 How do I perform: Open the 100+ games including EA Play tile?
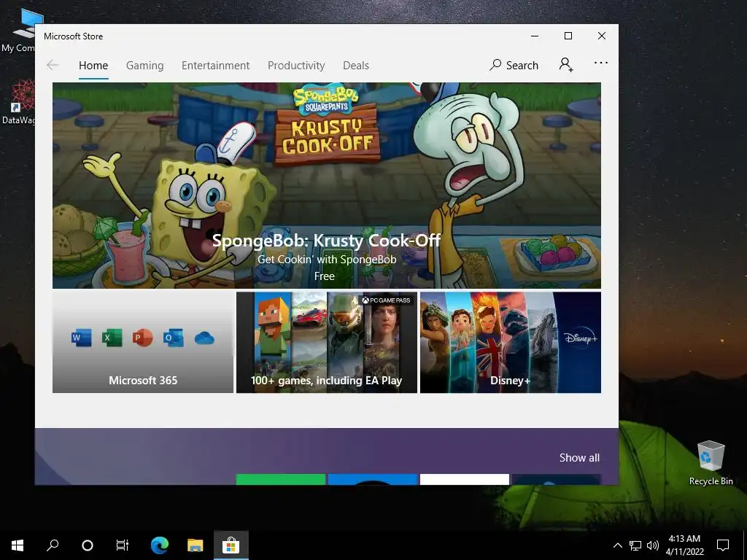pyautogui.click(x=326, y=343)
